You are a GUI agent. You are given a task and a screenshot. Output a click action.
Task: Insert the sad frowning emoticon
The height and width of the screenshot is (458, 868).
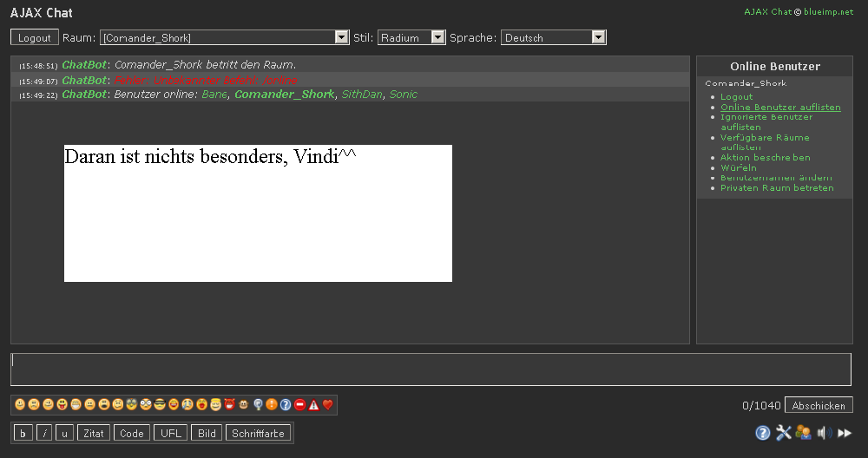(34, 405)
